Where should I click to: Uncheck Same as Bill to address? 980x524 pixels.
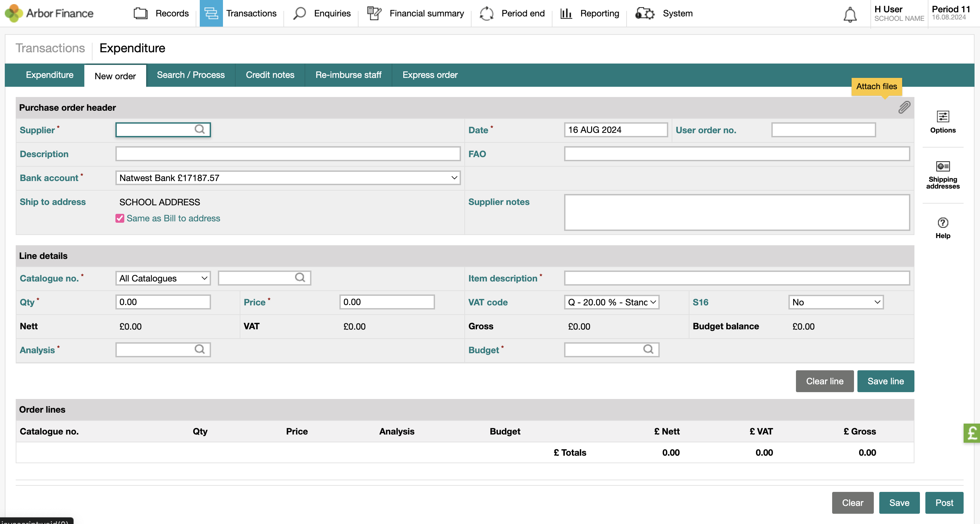120,218
